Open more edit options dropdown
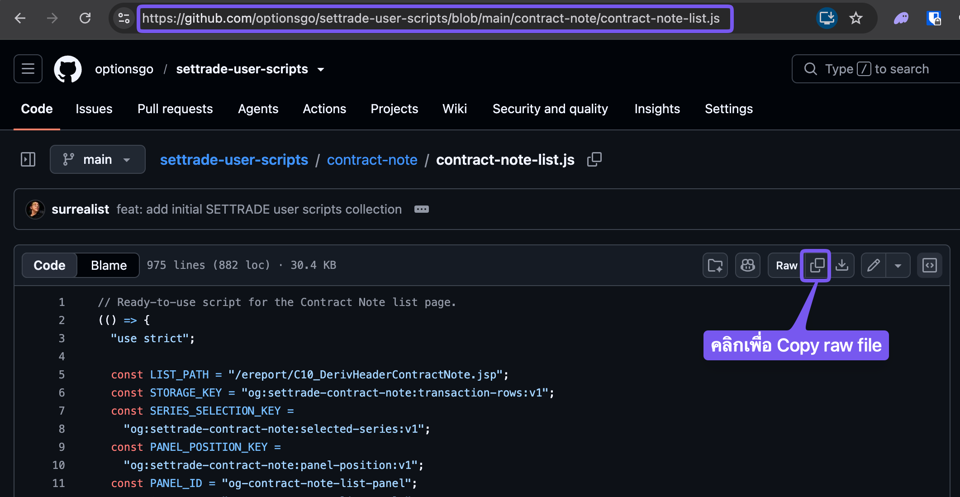The height and width of the screenshot is (497, 960). click(x=898, y=265)
